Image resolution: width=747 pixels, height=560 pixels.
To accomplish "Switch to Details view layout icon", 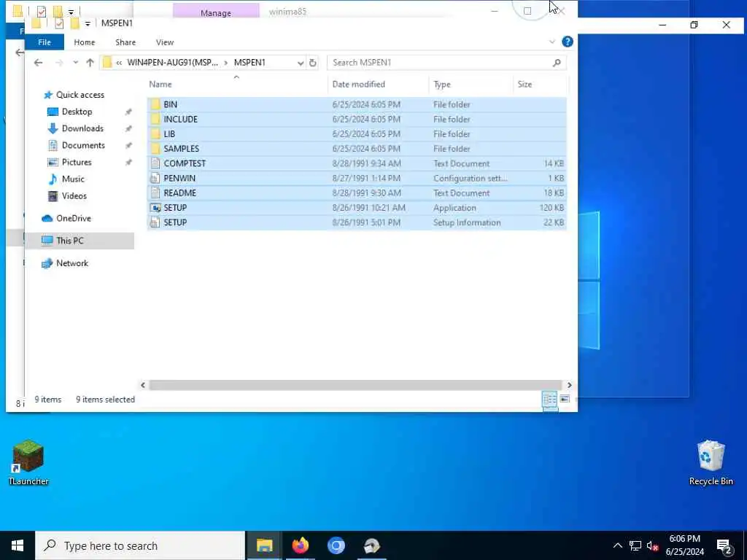I will 549,399.
